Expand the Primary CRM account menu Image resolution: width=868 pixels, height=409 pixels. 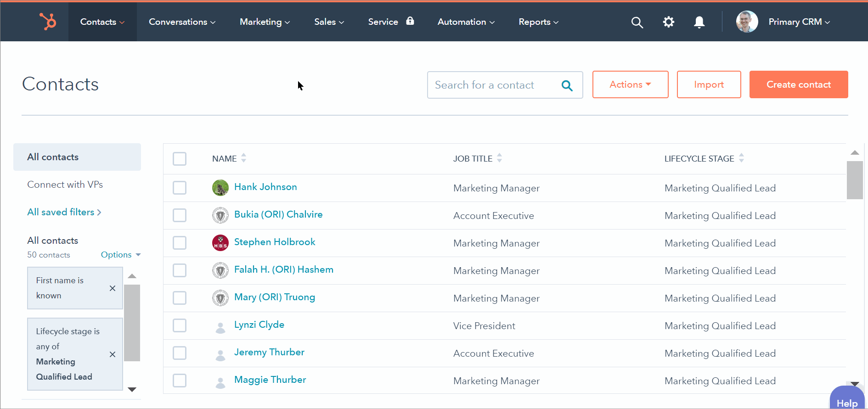(x=799, y=22)
